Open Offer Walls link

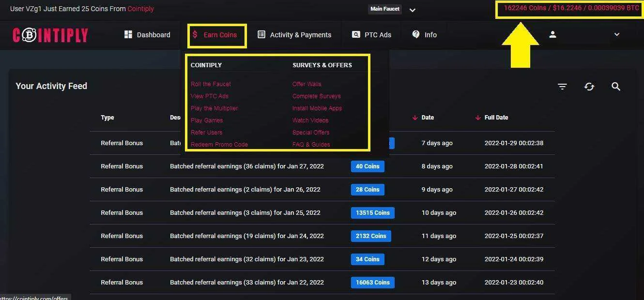(x=307, y=84)
